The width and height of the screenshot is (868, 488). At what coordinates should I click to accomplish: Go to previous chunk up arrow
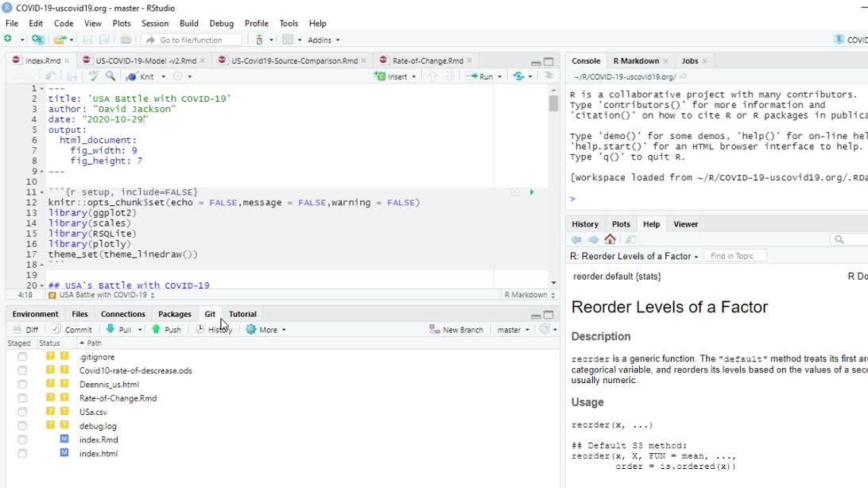[433, 76]
